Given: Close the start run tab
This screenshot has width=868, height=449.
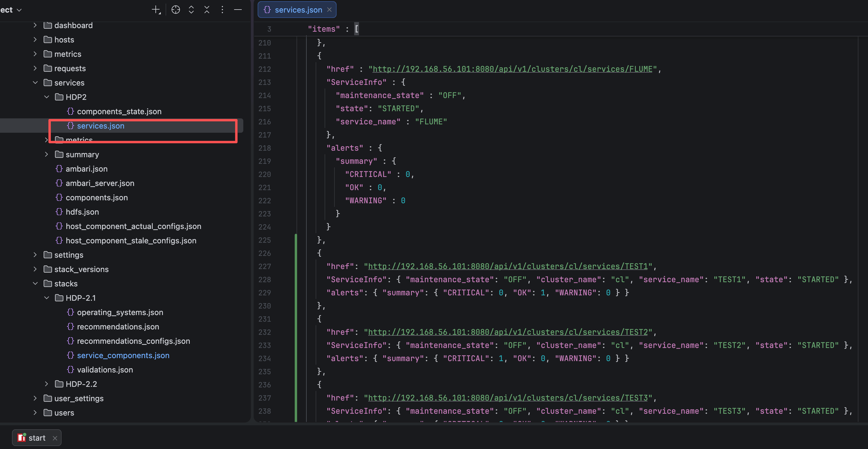Looking at the screenshot, I should click(55, 438).
